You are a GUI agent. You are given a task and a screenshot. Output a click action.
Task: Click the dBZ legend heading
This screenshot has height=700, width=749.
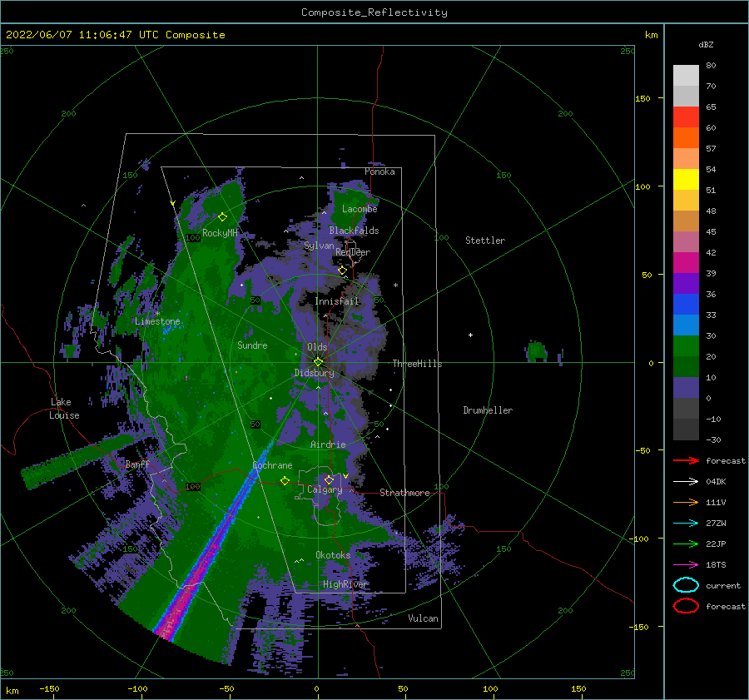point(706,44)
